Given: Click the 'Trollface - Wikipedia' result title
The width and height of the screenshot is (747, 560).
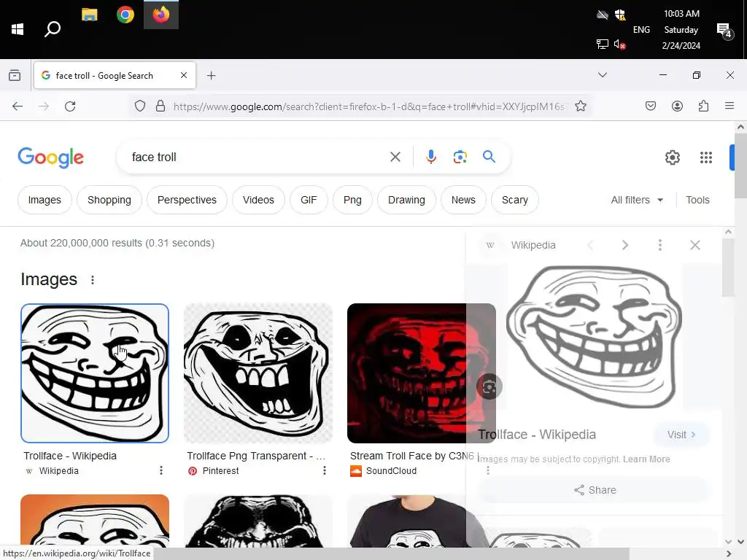Looking at the screenshot, I should (70, 456).
